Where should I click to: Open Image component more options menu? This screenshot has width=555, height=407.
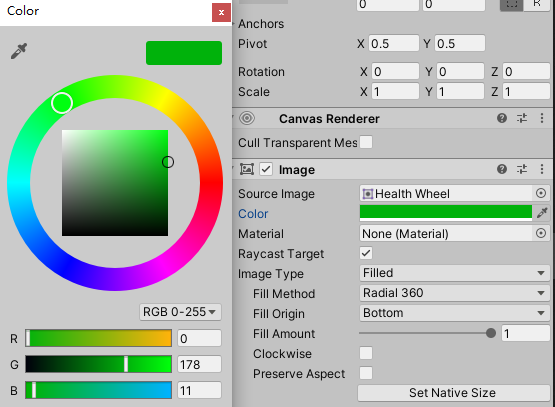tap(542, 169)
